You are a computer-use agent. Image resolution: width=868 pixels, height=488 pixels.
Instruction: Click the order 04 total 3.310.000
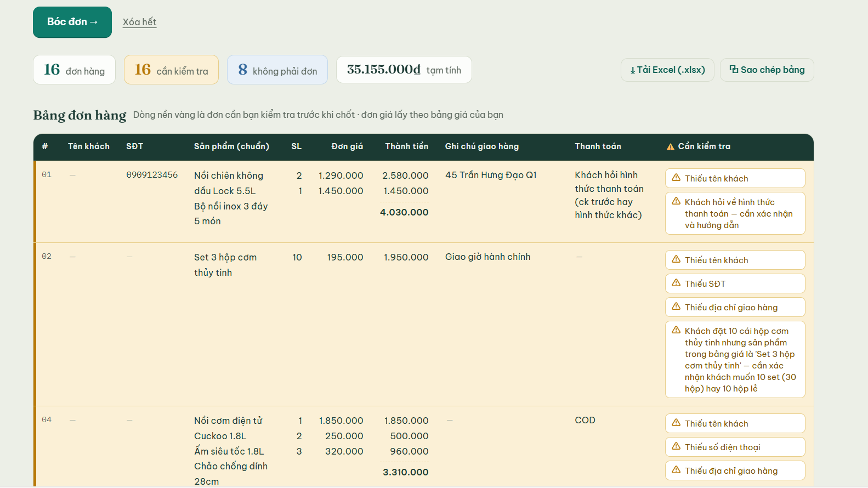point(405,472)
